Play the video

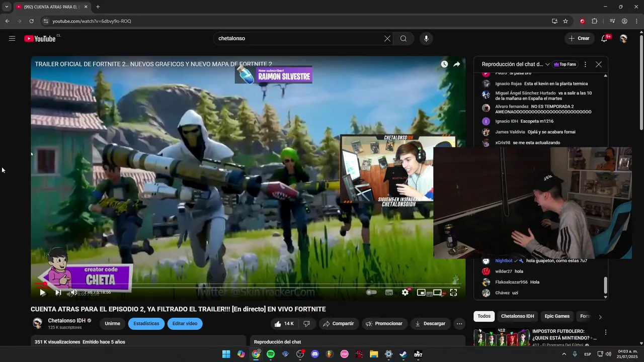click(x=42, y=293)
